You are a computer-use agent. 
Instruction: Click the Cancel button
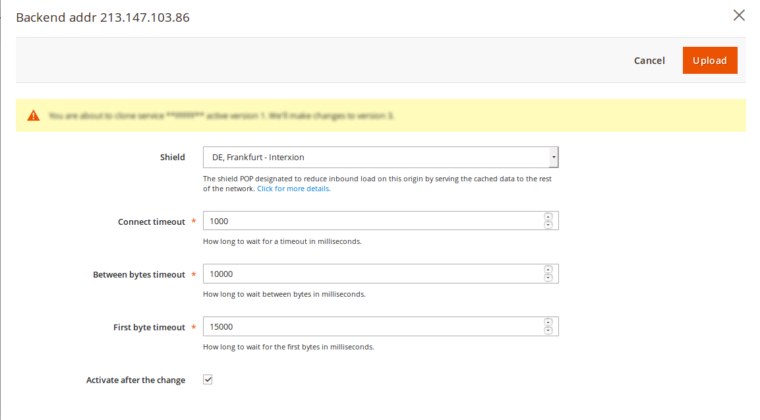coord(649,60)
